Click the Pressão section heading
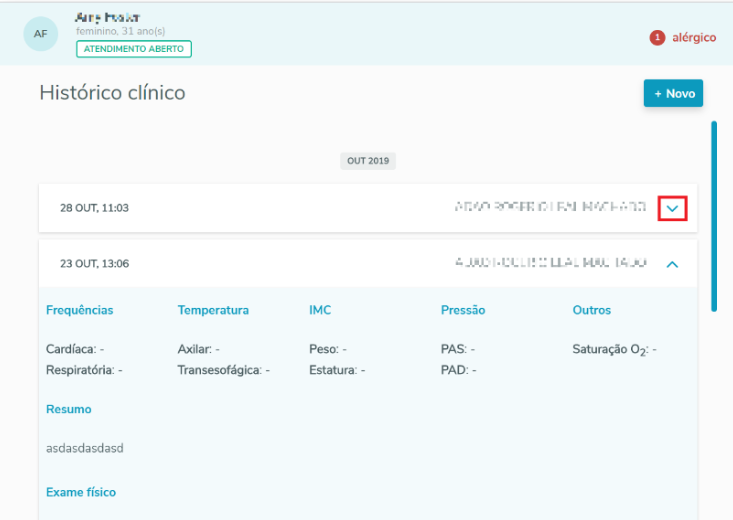This screenshot has width=733, height=520. tap(463, 310)
